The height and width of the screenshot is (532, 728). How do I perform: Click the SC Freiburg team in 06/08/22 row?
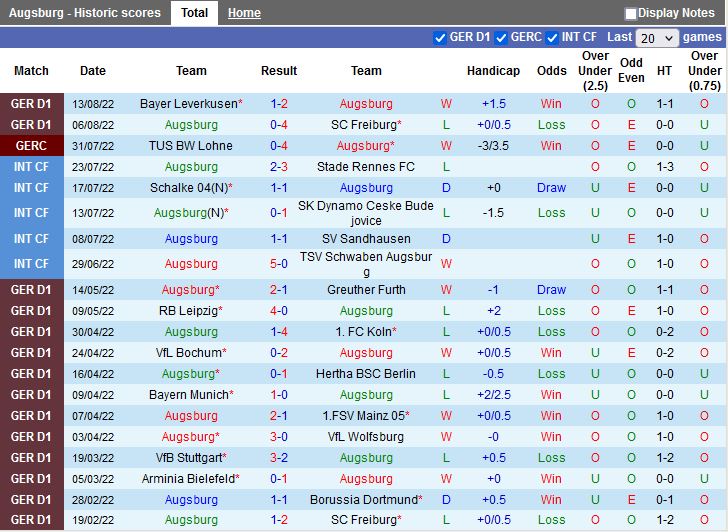pos(364,125)
